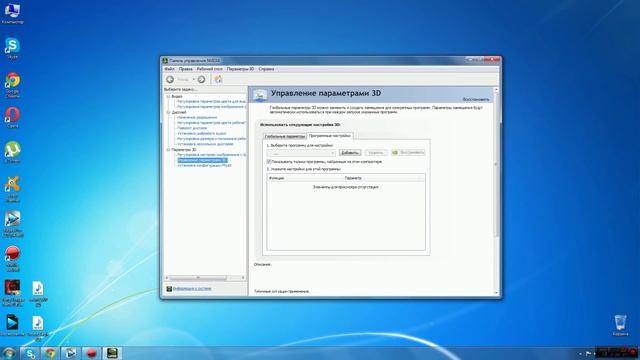Image resolution: width=640 pixels, height=360 pixels.
Task: Click the main panel scroll-up arrow
Action: pos(496,89)
